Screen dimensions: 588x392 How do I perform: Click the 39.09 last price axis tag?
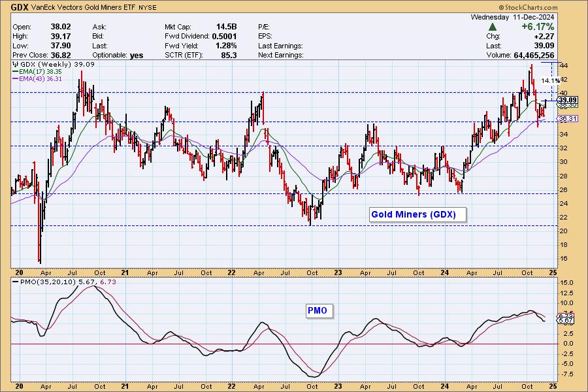567,100
